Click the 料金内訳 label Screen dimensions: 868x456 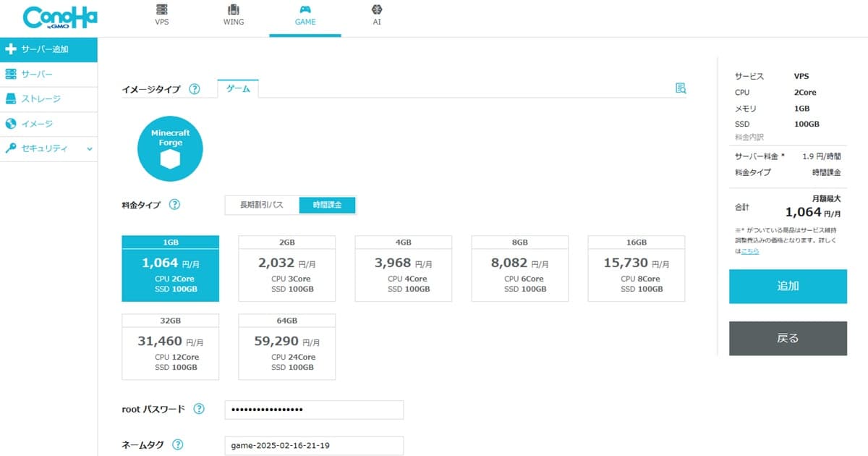749,137
